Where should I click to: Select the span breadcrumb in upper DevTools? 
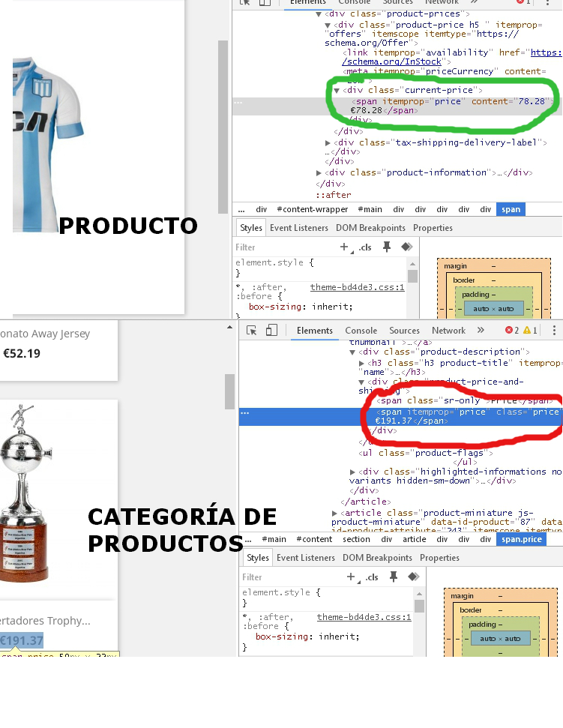(x=511, y=209)
